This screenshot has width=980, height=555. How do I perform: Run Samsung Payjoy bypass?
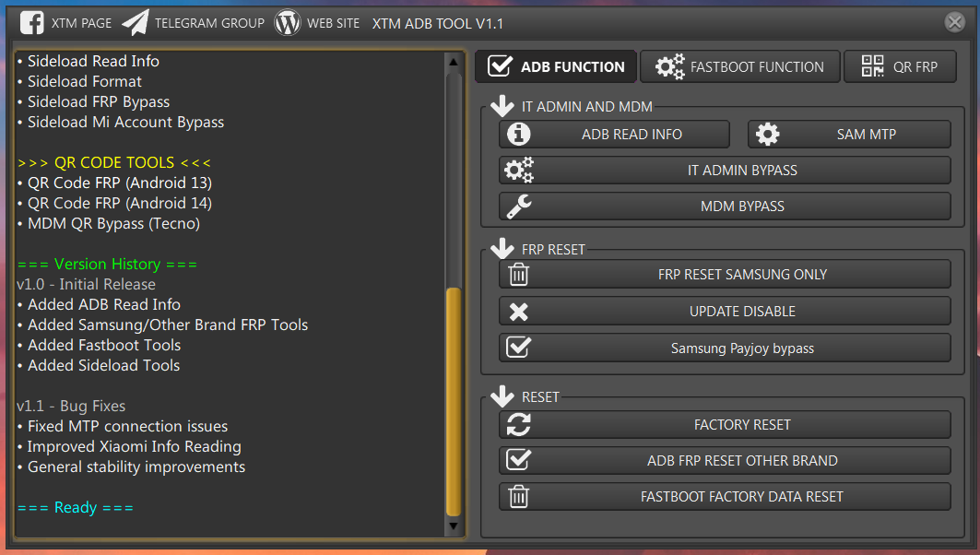coord(725,348)
